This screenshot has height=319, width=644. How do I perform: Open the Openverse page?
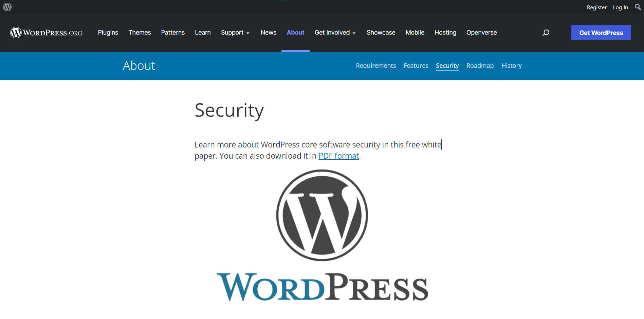coord(481,33)
